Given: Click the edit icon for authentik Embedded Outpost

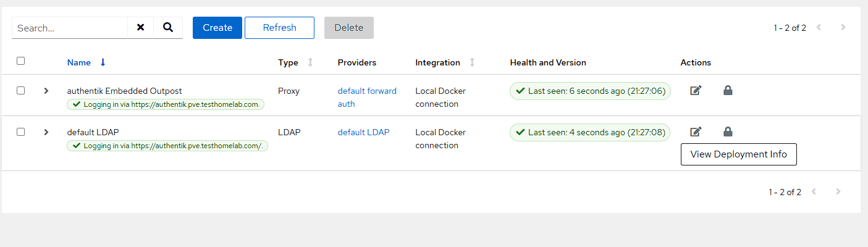Looking at the screenshot, I should click(x=696, y=91).
